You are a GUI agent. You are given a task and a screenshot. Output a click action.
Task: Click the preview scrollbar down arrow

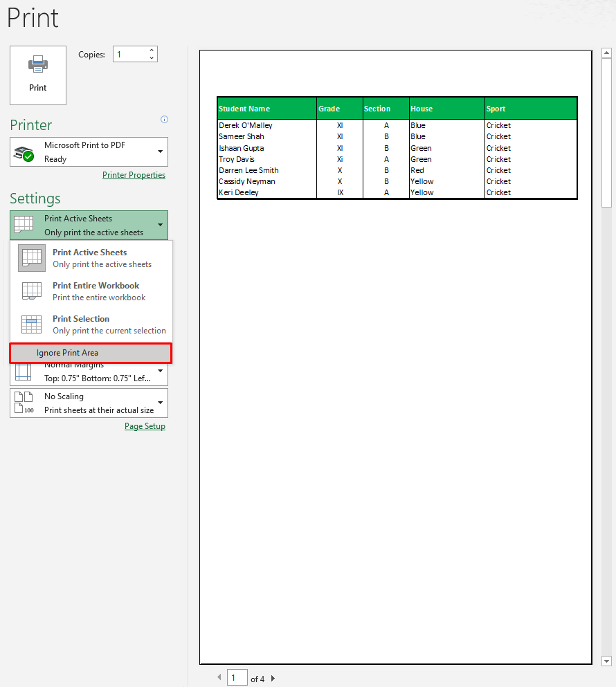(x=607, y=661)
